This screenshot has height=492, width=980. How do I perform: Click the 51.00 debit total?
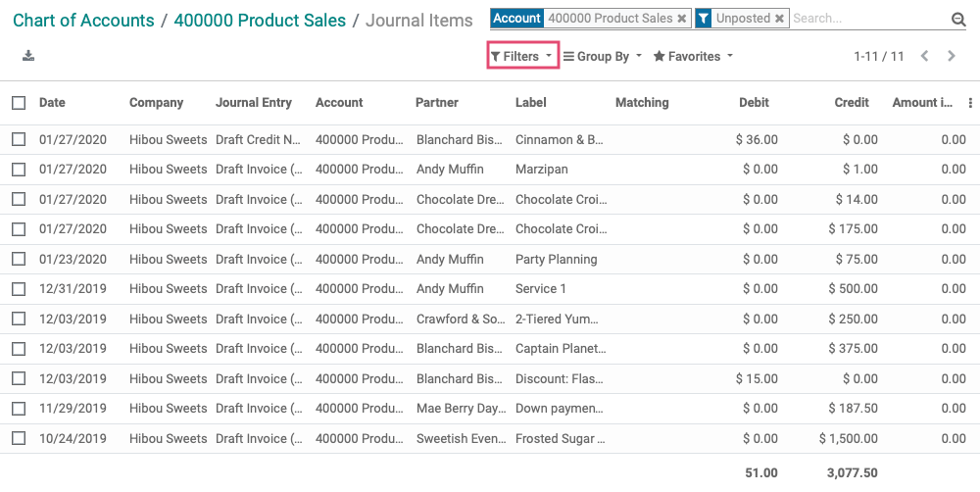(761, 473)
